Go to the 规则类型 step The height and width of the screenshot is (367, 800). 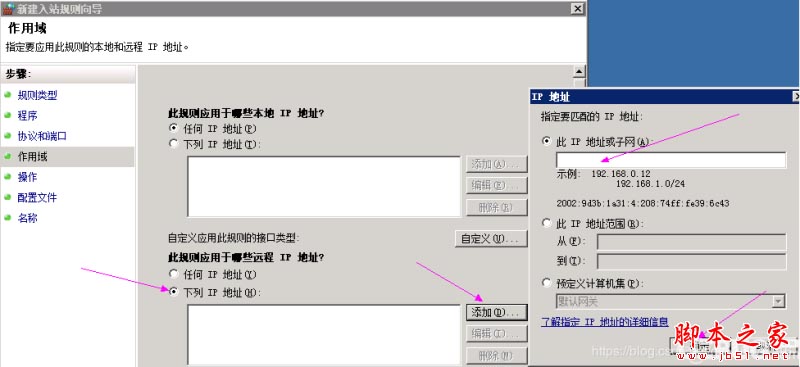point(37,95)
